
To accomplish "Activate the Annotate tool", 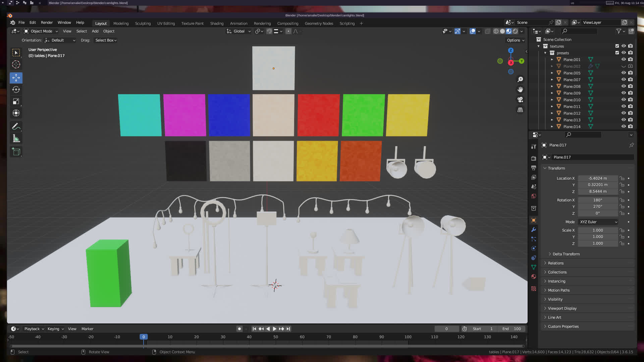I will tap(16, 127).
